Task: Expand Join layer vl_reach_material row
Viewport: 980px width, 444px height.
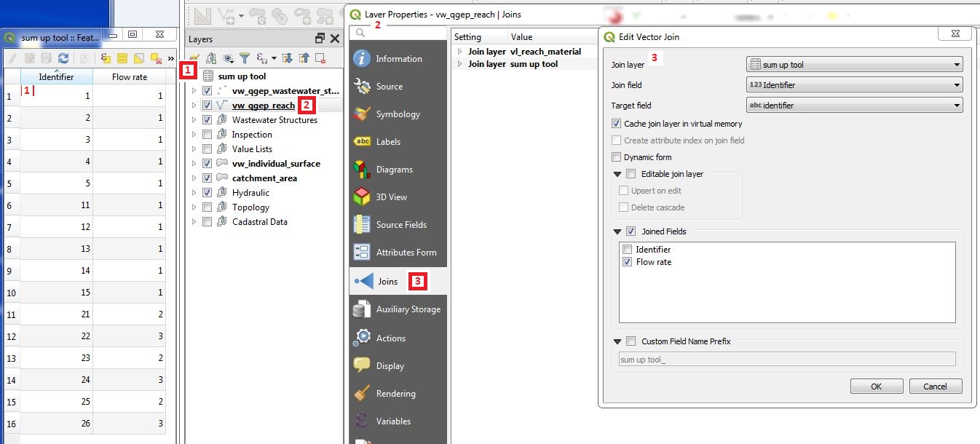Action: tap(459, 52)
